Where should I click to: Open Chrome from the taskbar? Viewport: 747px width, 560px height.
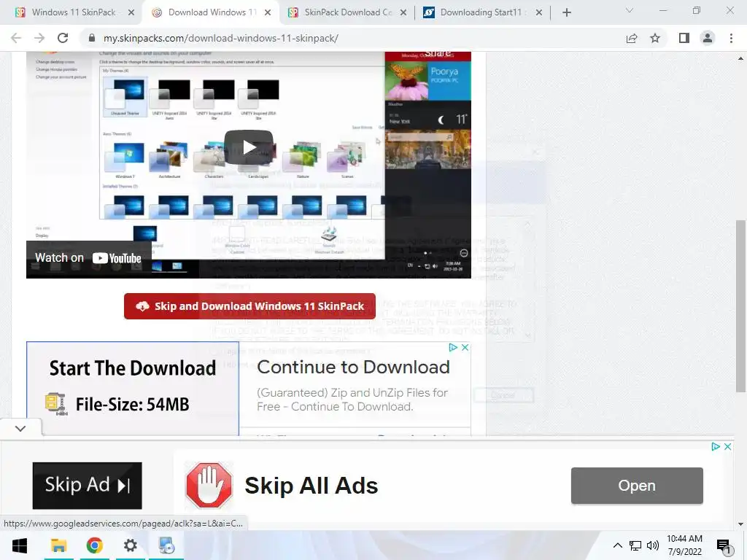pos(94,545)
